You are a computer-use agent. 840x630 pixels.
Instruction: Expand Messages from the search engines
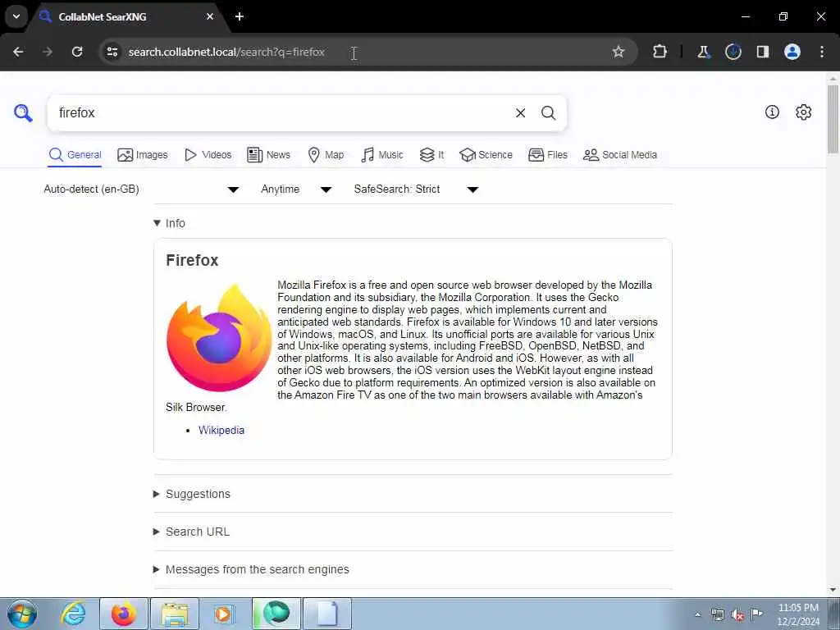click(251, 569)
